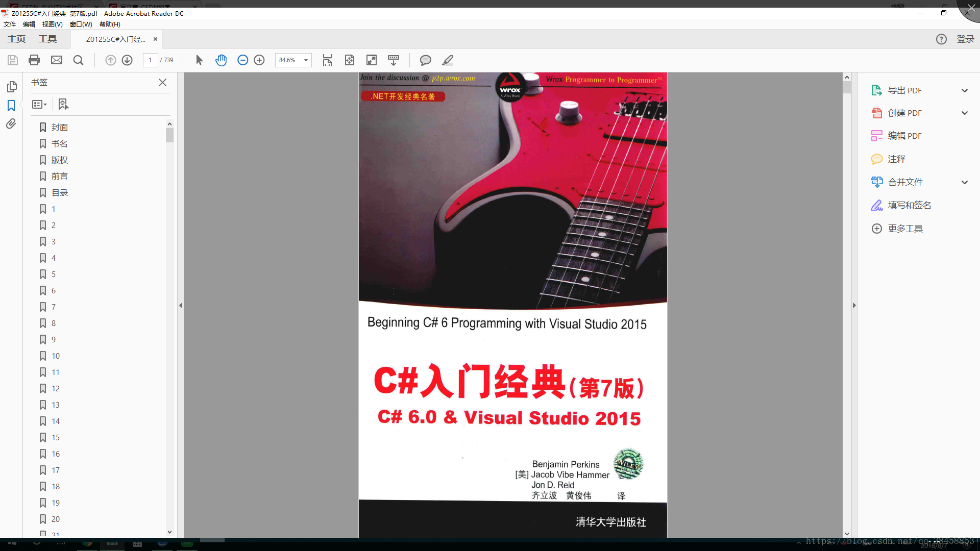Click the Save file icon
This screenshot has height=551, width=980.
click(x=13, y=60)
